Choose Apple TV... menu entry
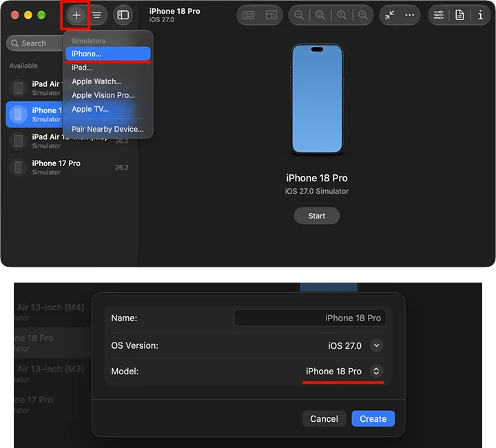The height and width of the screenshot is (448, 496). [108, 109]
